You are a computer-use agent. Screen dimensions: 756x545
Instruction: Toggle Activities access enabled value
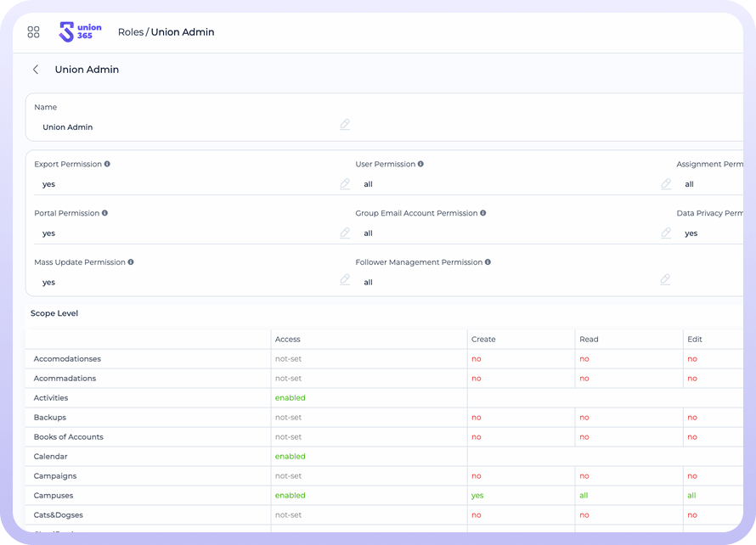290,398
